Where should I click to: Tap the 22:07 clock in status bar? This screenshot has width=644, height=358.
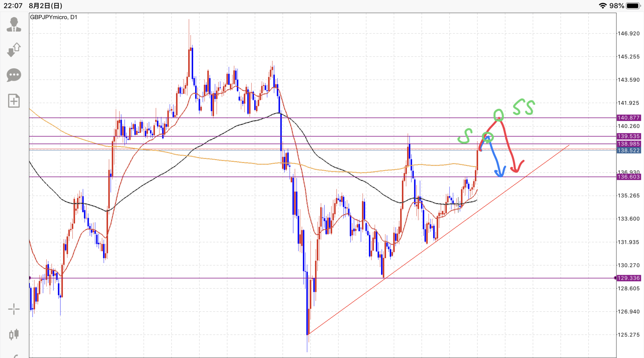13,6
